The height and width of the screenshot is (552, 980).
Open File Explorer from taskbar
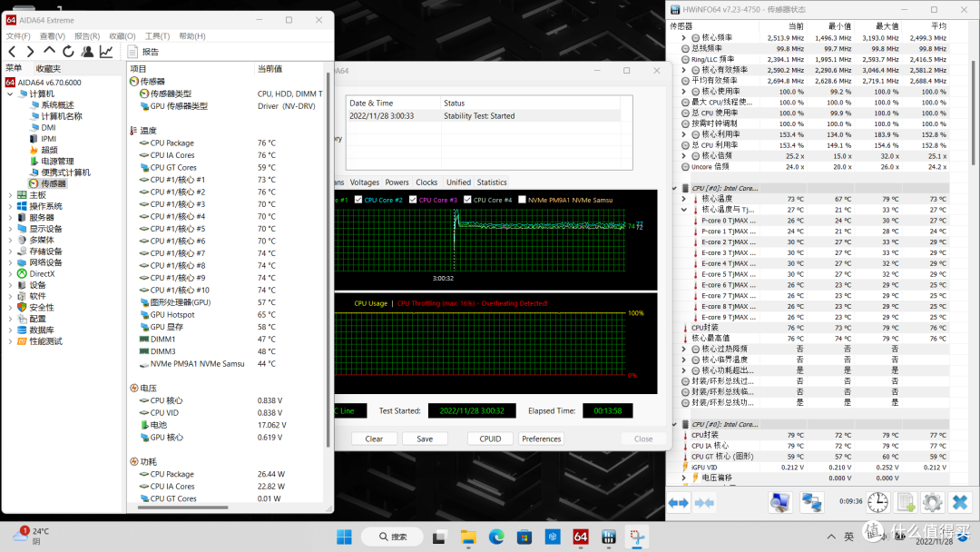pos(468,537)
